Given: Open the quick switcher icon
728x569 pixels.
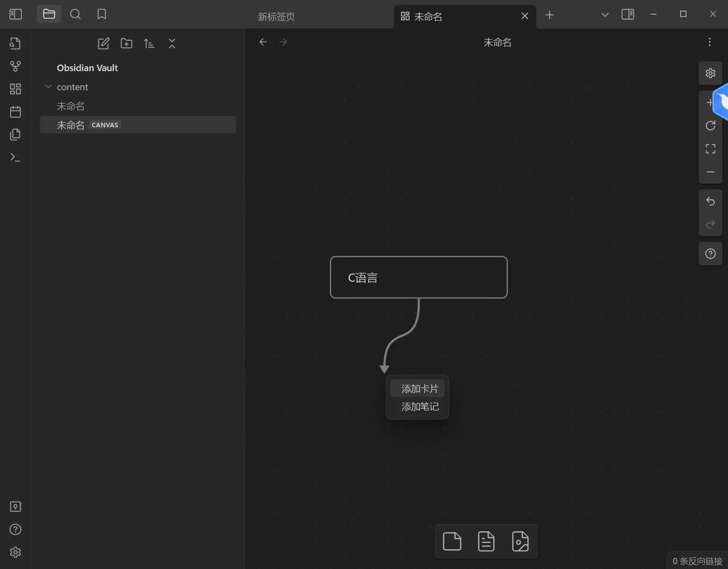Looking at the screenshot, I should [x=15, y=43].
